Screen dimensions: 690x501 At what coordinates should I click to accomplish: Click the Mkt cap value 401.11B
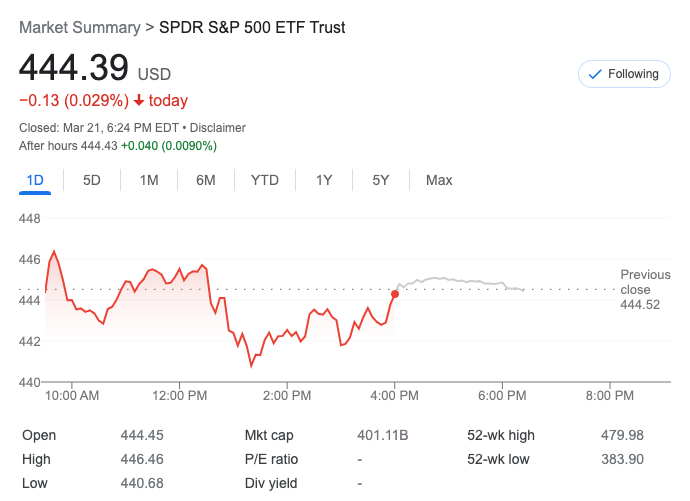tap(383, 435)
